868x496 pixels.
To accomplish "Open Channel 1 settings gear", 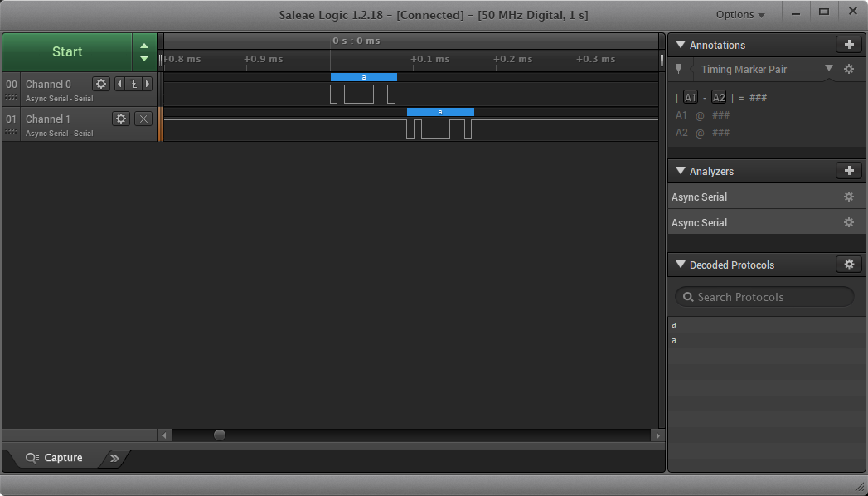I will (121, 119).
